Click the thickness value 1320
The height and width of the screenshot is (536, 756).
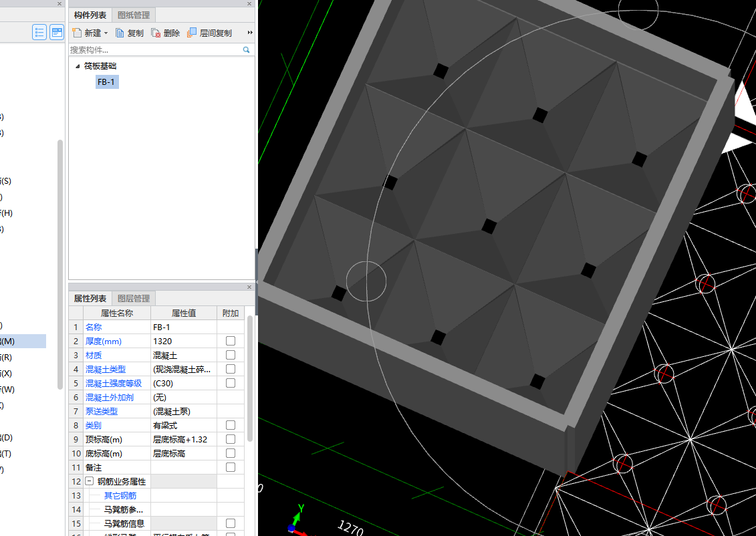coord(184,341)
